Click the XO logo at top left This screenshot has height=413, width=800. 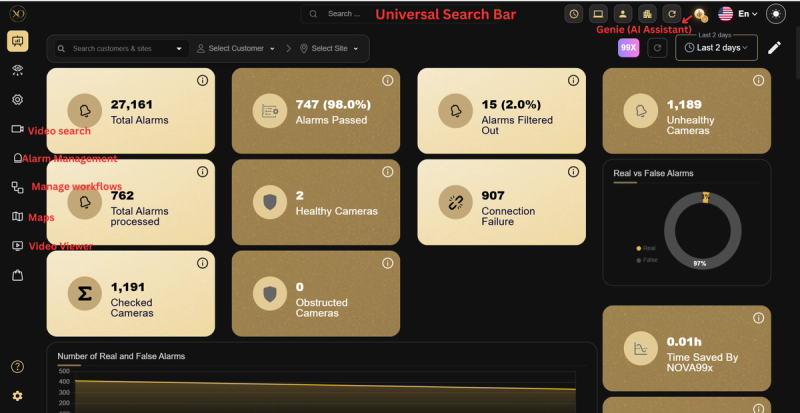pos(18,14)
